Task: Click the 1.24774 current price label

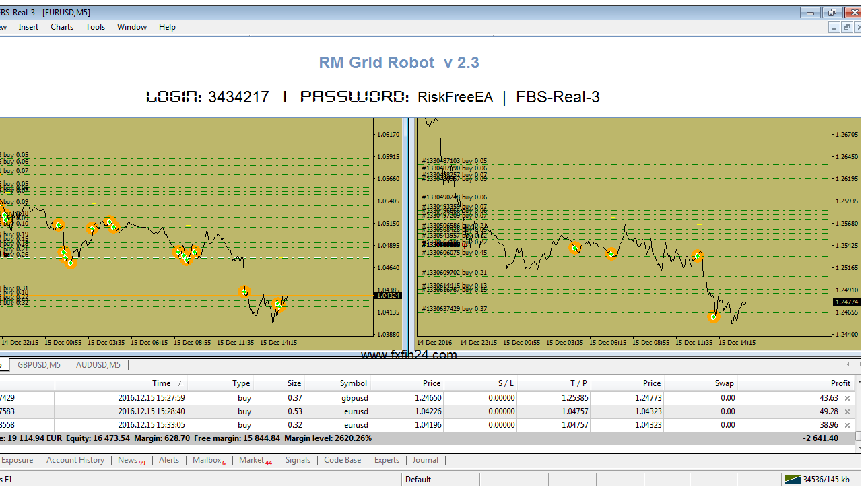Action: pyautogui.click(x=846, y=302)
